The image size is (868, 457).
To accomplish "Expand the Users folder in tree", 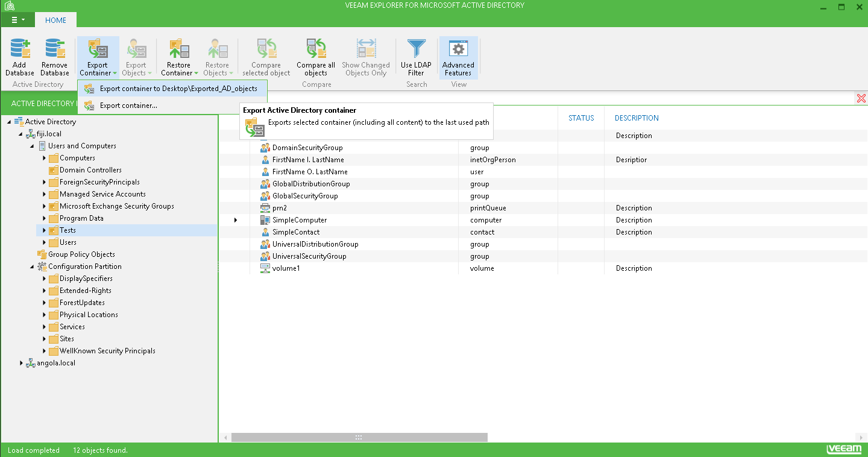I will tap(44, 242).
